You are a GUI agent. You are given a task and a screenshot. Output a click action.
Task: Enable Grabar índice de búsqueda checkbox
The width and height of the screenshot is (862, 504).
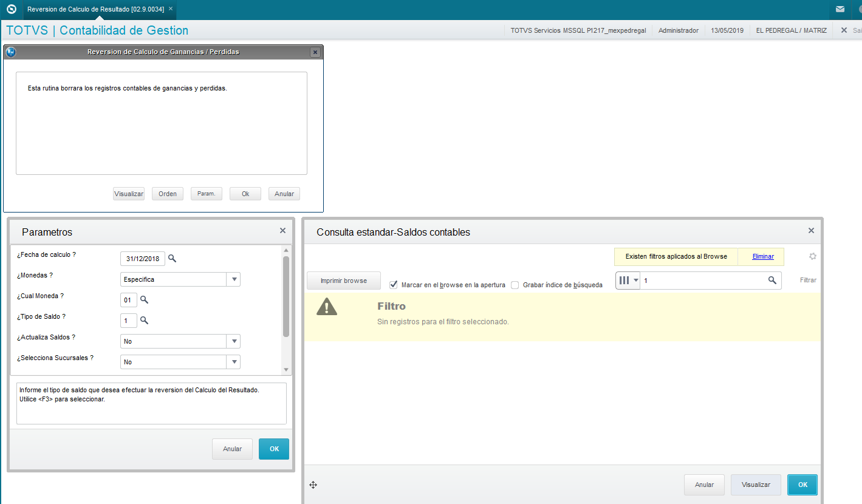[515, 284]
